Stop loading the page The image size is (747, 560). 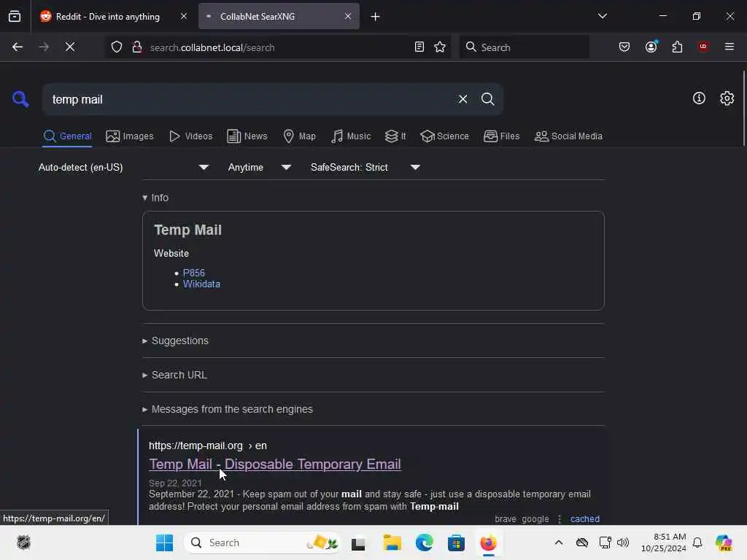tap(69, 47)
